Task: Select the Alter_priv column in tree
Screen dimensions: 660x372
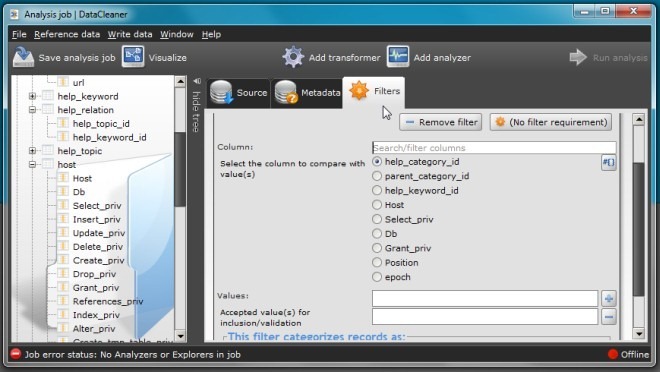Action: (94, 329)
